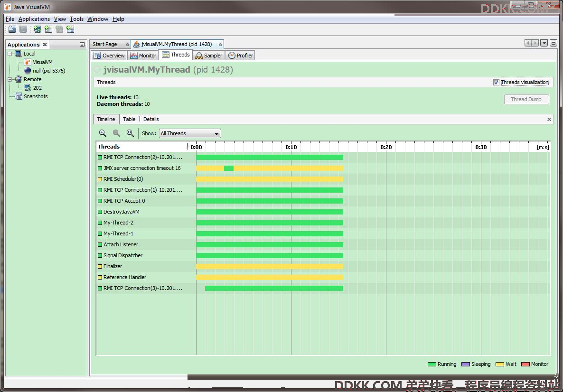This screenshot has height=392, width=563.
Task: Select the My-Thread-2 thread row
Action: pos(323,223)
